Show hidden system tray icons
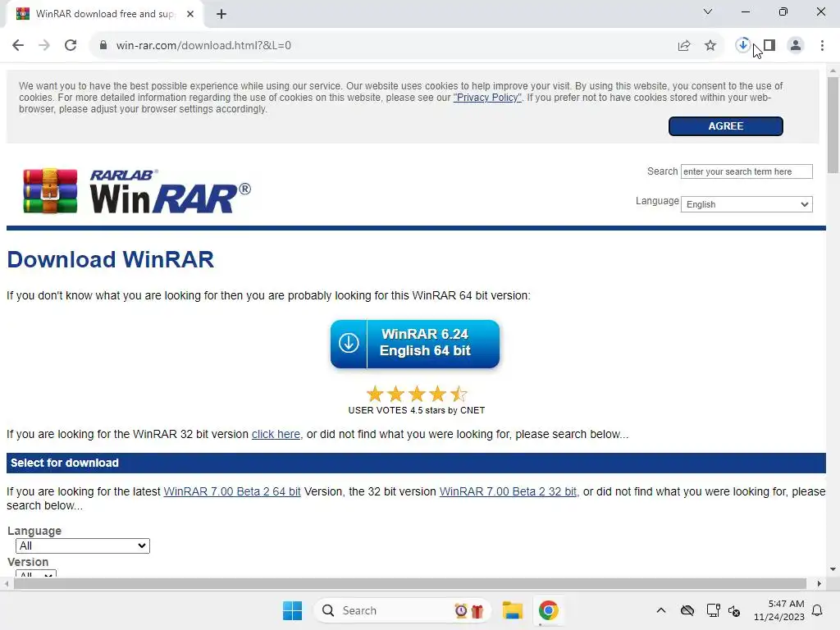 (661, 610)
